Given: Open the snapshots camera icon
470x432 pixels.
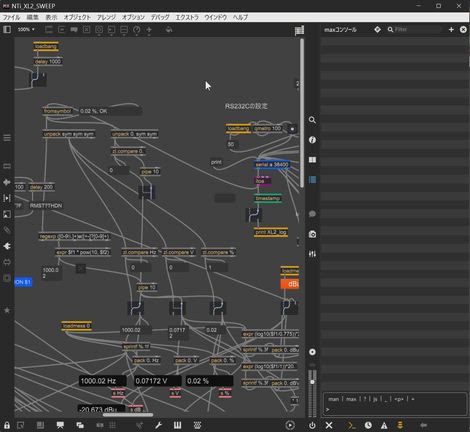Looking at the screenshot, I should (x=312, y=234).
